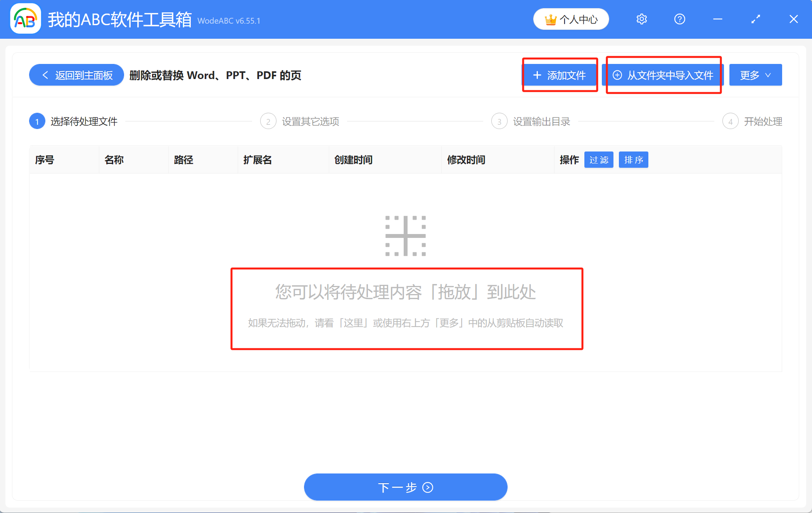The width and height of the screenshot is (812, 513).
Task: Expand more options via 更多 chevron
Action: [768, 76]
